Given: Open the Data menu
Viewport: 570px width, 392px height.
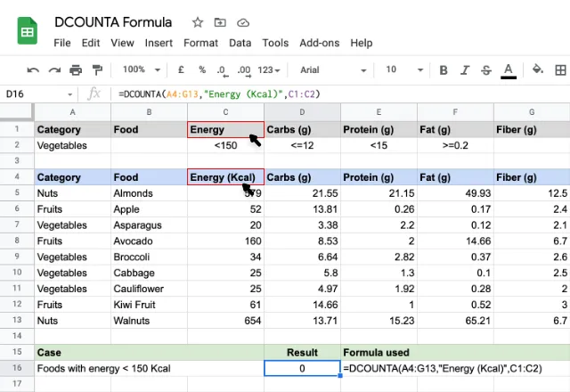Looking at the screenshot, I should [x=240, y=43].
